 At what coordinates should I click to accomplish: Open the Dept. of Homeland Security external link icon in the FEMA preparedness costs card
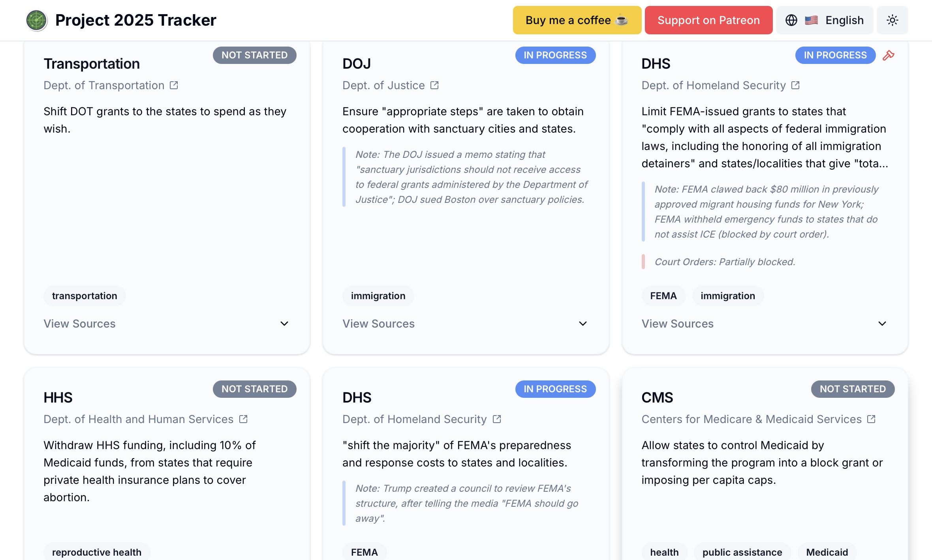pyautogui.click(x=497, y=419)
